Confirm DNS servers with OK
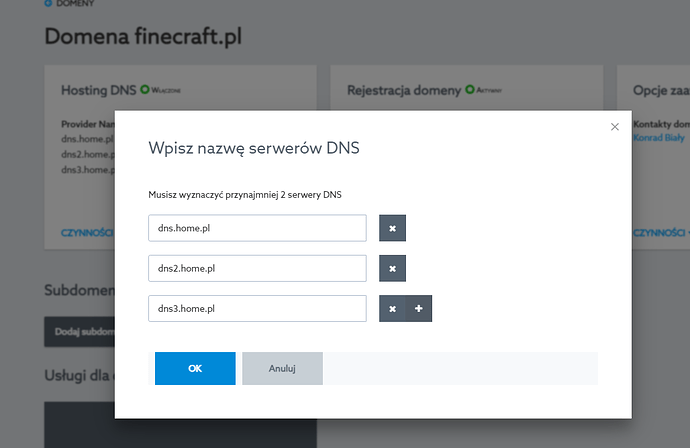This screenshot has height=448, width=690. pyautogui.click(x=195, y=368)
